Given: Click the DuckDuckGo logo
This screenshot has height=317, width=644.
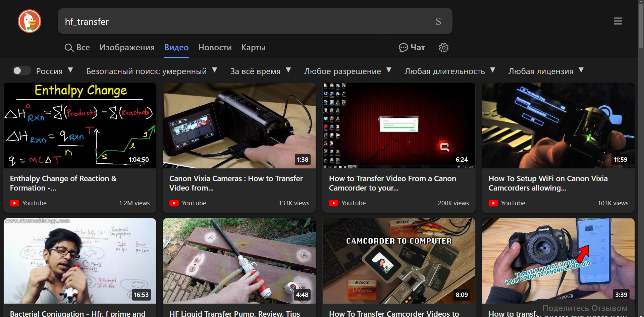Looking at the screenshot, I should coord(30,21).
